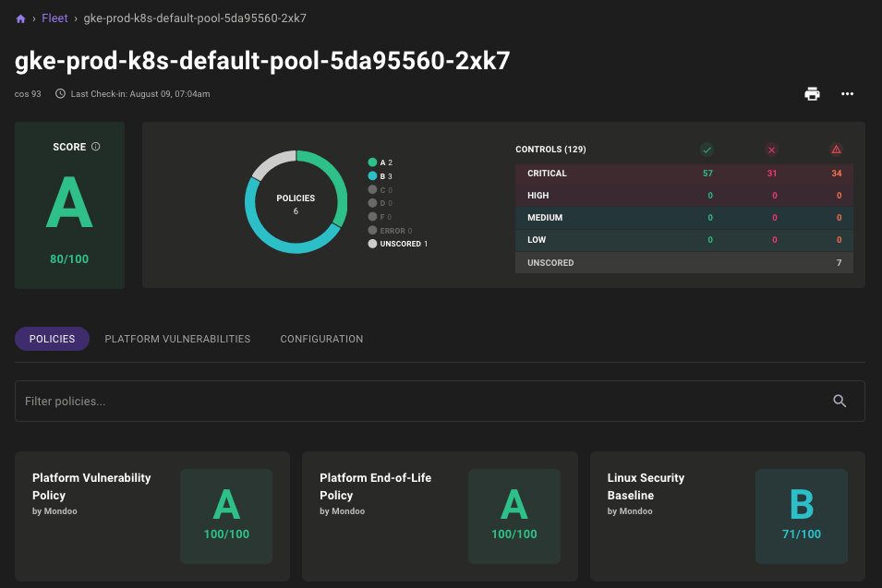Click the passed checkmark column icon

707,150
